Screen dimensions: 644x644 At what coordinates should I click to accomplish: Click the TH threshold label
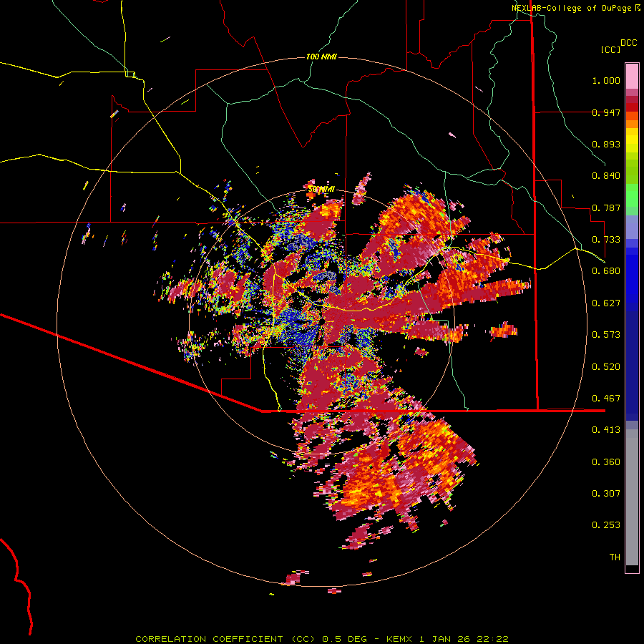click(615, 557)
